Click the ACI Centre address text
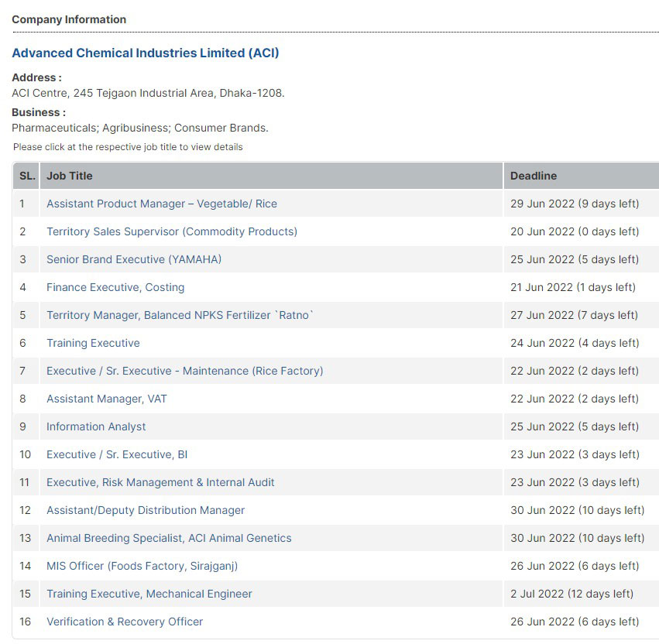Viewport: 659px width, 644px height. (148, 93)
